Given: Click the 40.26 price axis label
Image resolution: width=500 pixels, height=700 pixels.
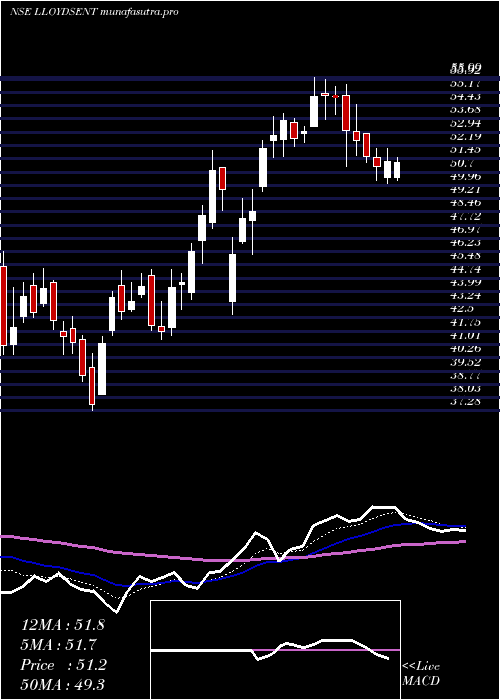Looking at the screenshot, I should pyautogui.click(x=465, y=349).
